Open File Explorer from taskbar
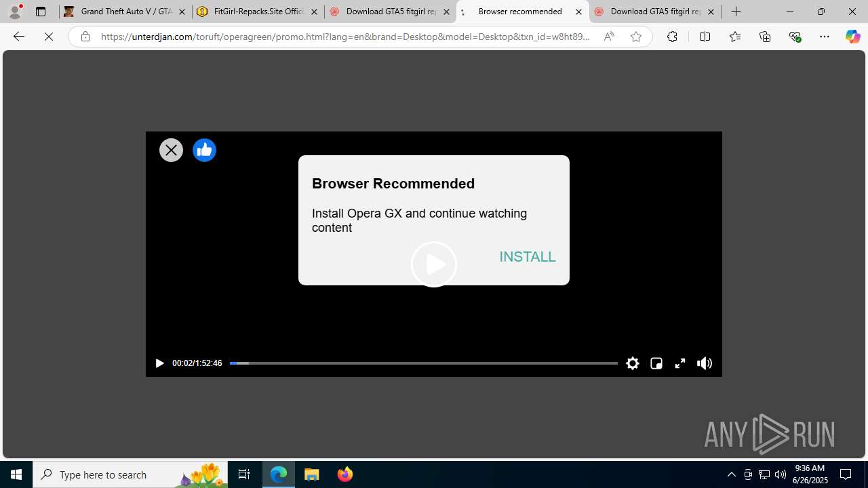Viewport: 868px width, 488px height. point(312,474)
